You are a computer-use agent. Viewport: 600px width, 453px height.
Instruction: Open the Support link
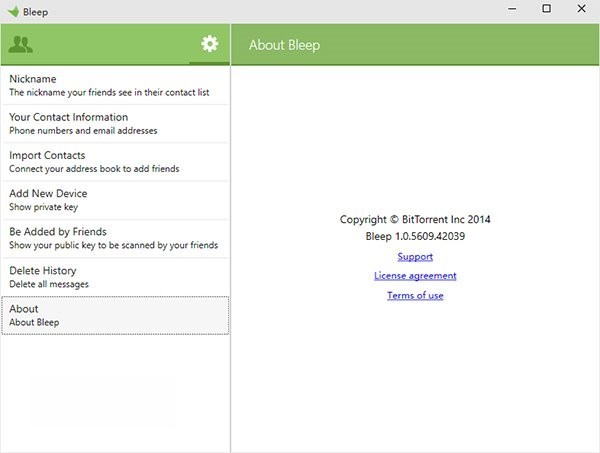coord(415,257)
